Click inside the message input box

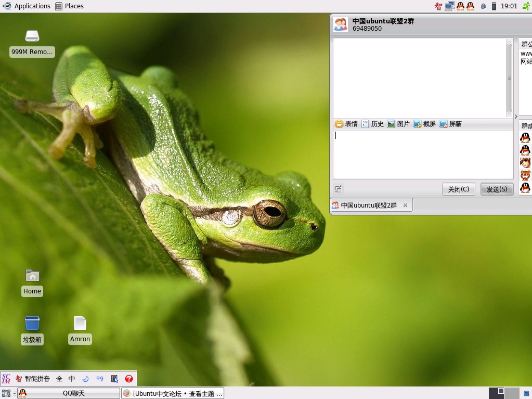point(423,155)
